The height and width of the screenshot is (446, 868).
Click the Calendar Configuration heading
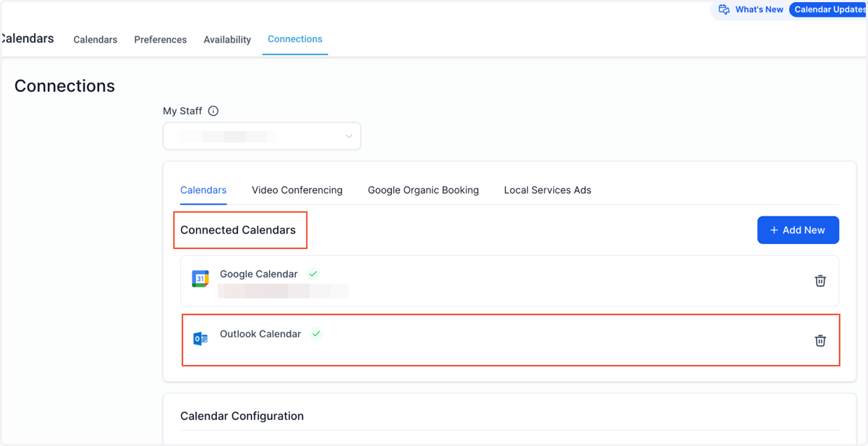pyautogui.click(x=242, y=416)
